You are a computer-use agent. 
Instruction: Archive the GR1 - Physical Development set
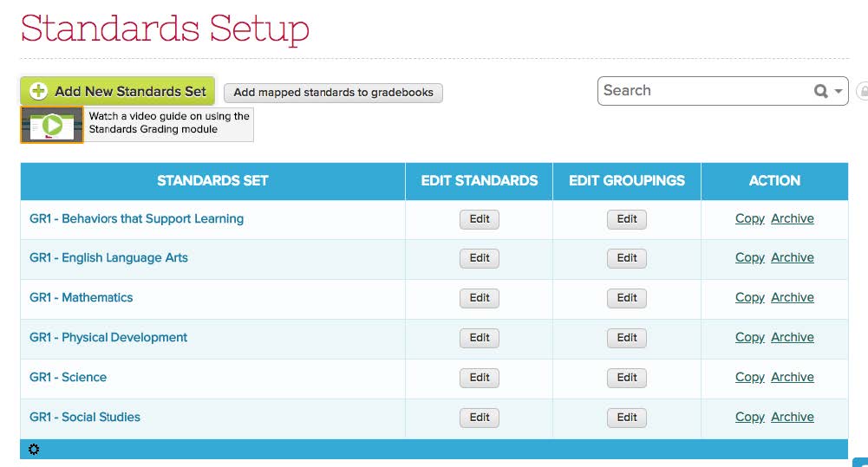(793, 338)
